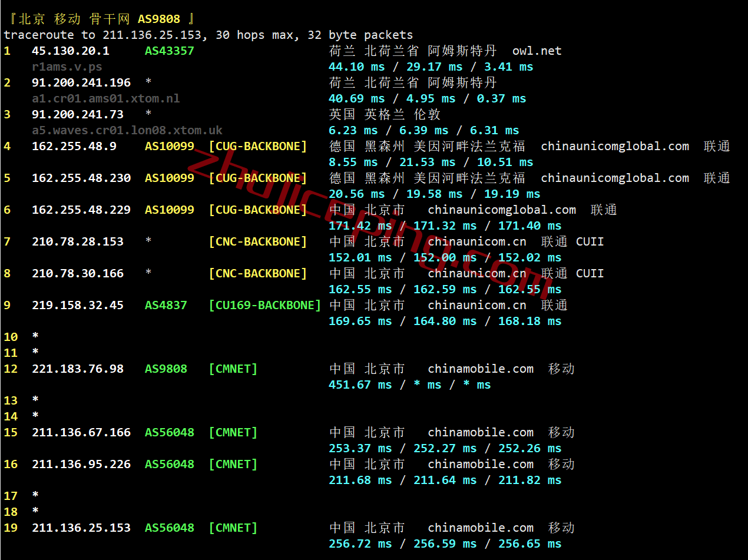Screen dimensions: 748x560
Task: Click the IP address 221.183.76.98
Action: [78, 369]
